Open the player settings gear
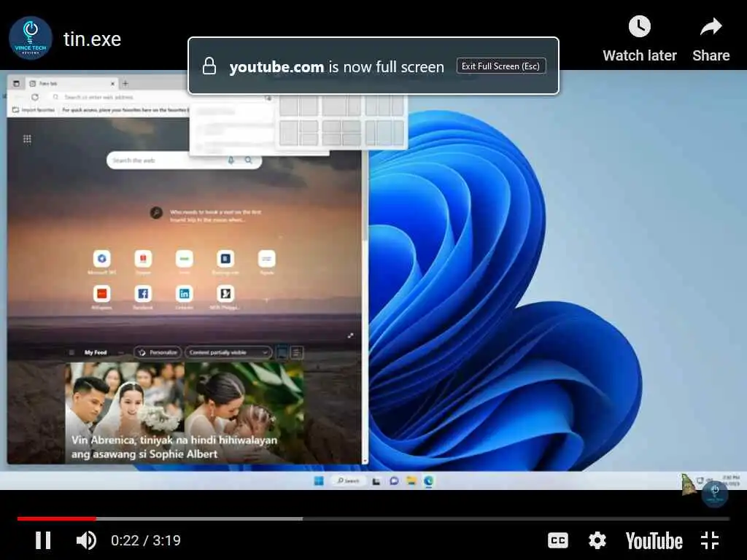The width and height of the screenshot is (747, 560). (x=597, y=540)
